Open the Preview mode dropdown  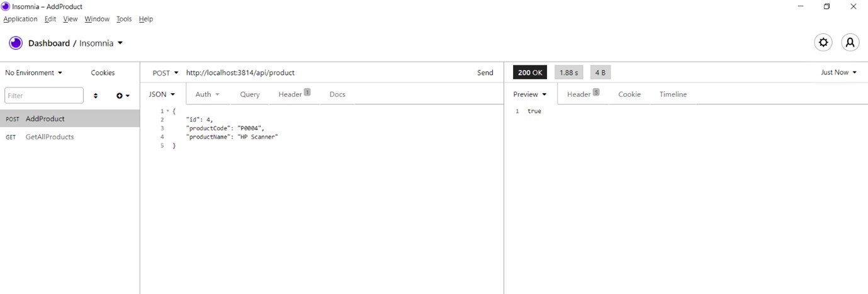[x=530, y=94]
